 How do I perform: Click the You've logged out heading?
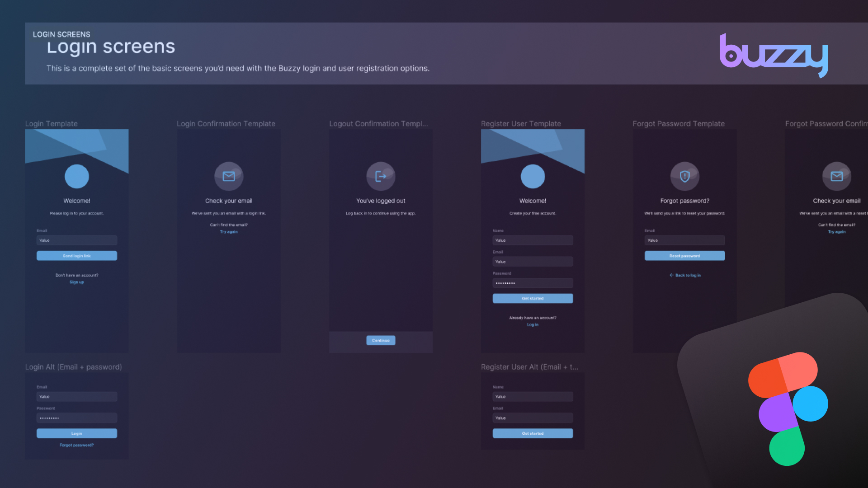click(x=381, y=201)
